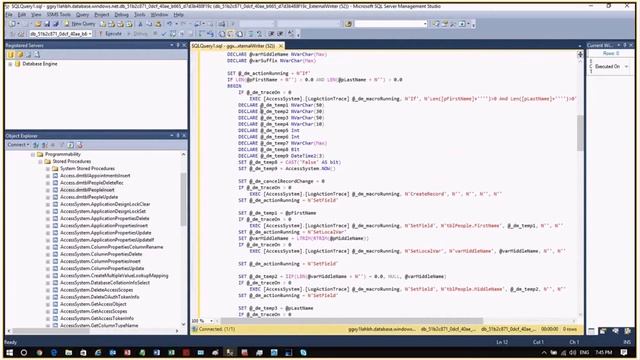Collapse the Programmability folder
This screenshot has width=640, height=360.
(x=33, y=155)
